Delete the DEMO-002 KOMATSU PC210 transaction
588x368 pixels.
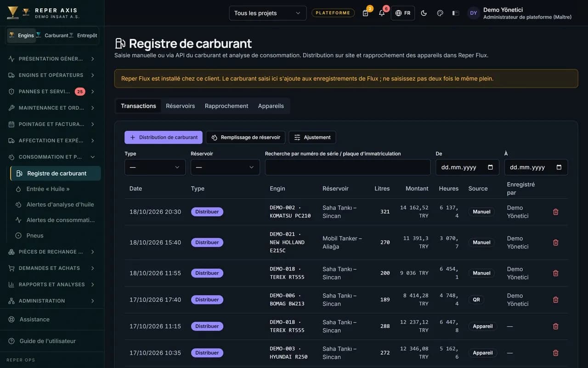(555, 212)
